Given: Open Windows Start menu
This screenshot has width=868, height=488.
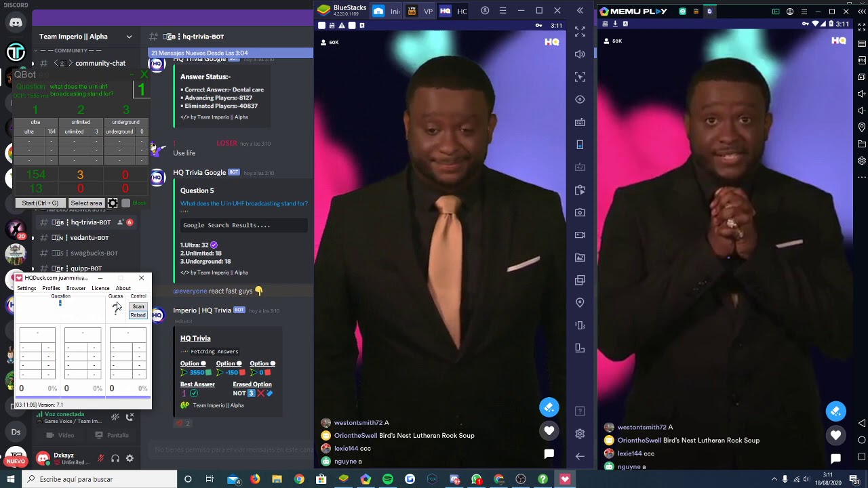Looking at the screenshot, I should 11,479.
